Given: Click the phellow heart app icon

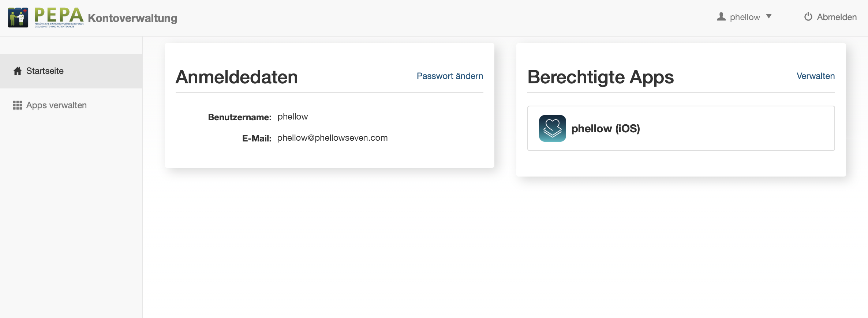Looking at the screenshot, I should tap(552, 128).
